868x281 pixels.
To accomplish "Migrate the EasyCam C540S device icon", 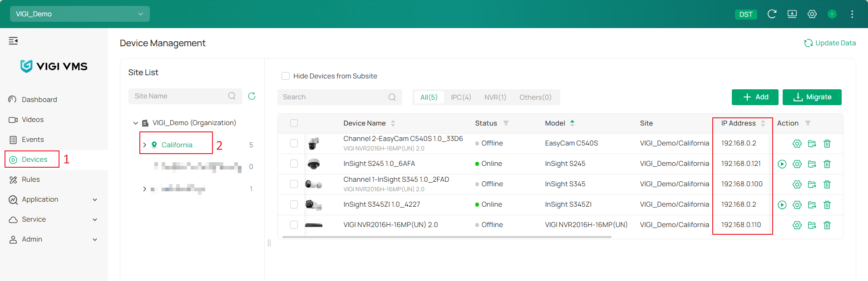I will (x=812, y=144).
